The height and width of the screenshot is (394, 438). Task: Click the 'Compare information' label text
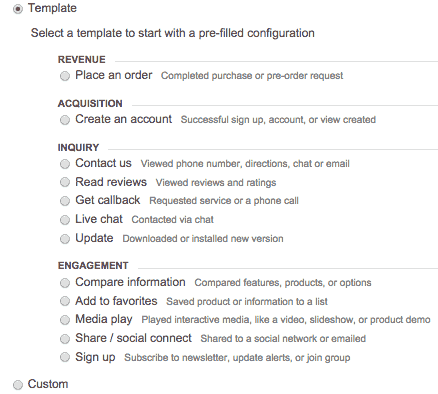(x=130, y=282)
